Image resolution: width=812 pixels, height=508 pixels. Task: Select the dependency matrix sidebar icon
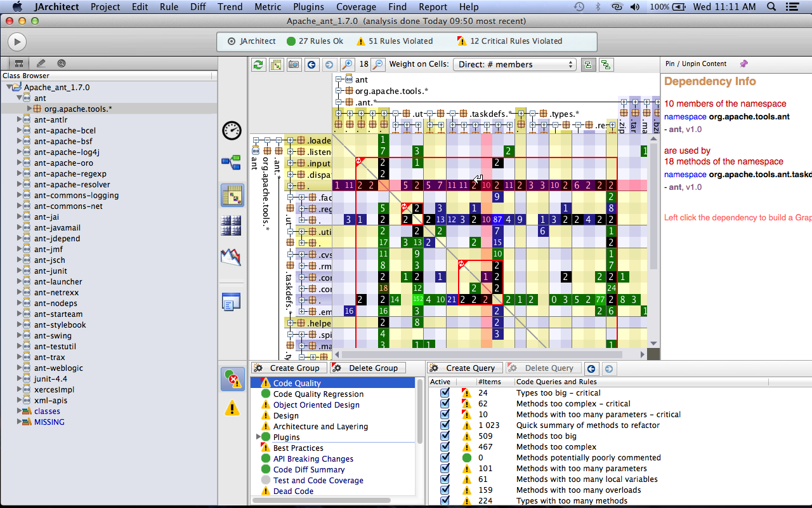pos(232,195)
